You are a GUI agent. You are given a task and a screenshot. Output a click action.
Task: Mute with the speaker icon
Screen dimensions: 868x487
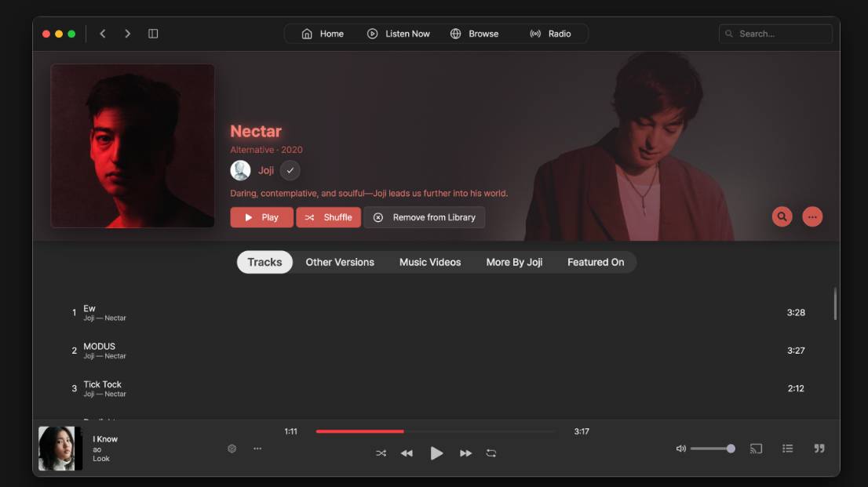681,449
